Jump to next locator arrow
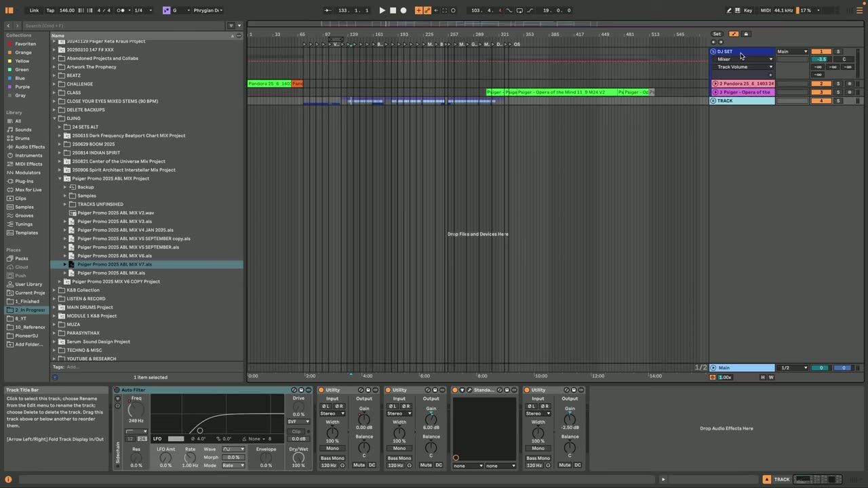 click(721, 42)
